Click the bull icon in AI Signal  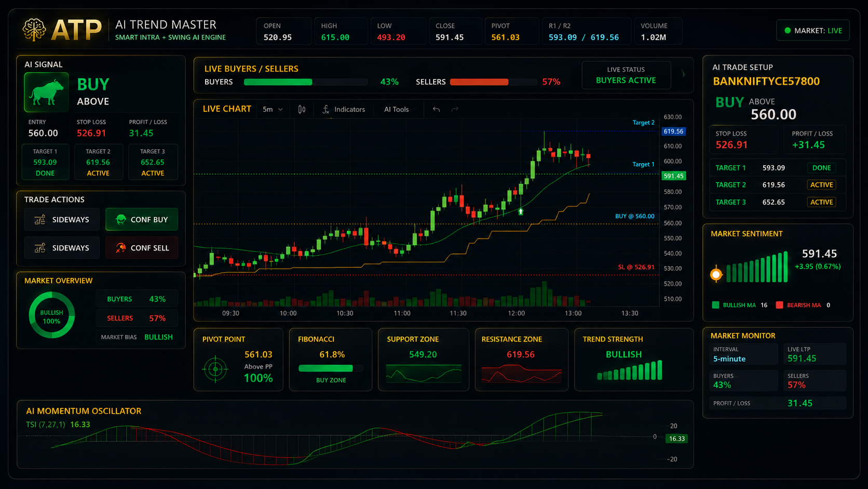(x=46, y=92)
